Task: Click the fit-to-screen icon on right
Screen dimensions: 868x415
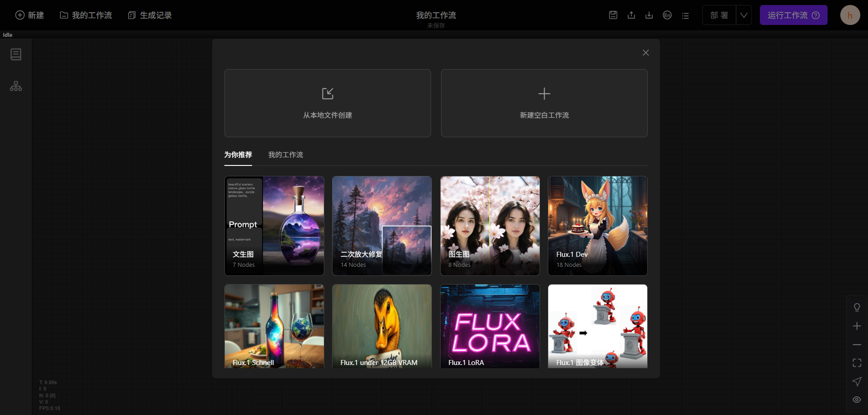Action: pyautogui.click(x=857, y=363)
